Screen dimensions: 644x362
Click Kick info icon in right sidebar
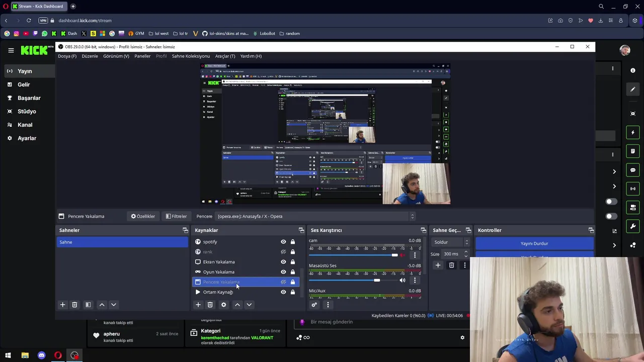[x=633, y=70]
